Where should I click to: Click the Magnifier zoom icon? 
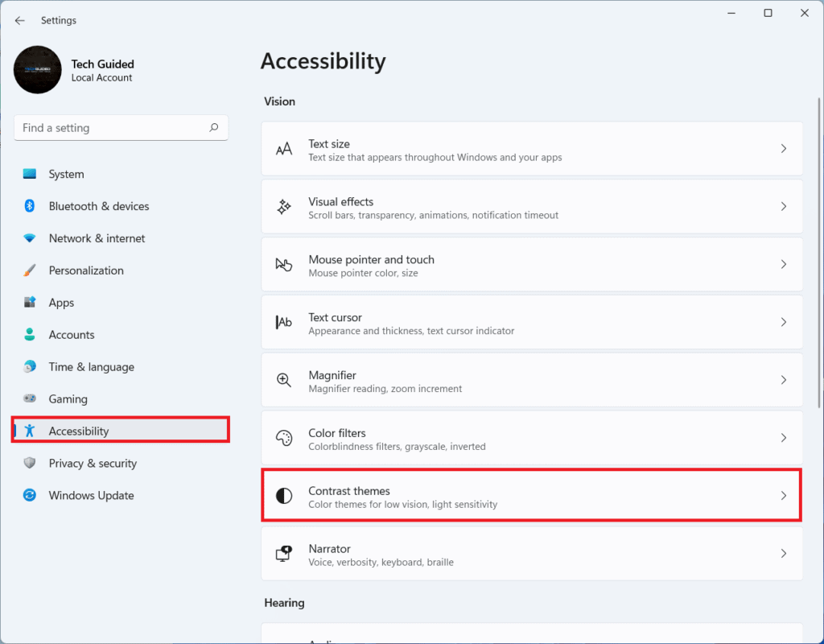pyautogui.click(x=284, y=380)
